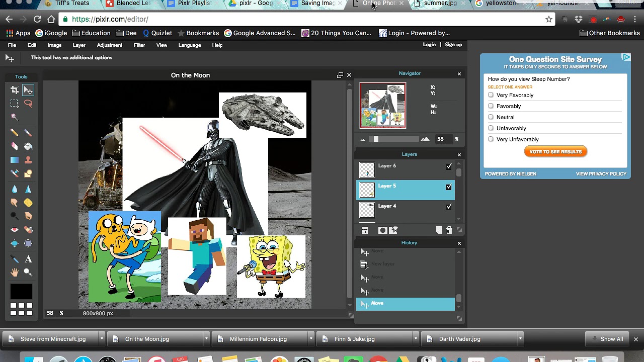Click the Sign up link
This screenshot has width=644, height=362.
453,45
